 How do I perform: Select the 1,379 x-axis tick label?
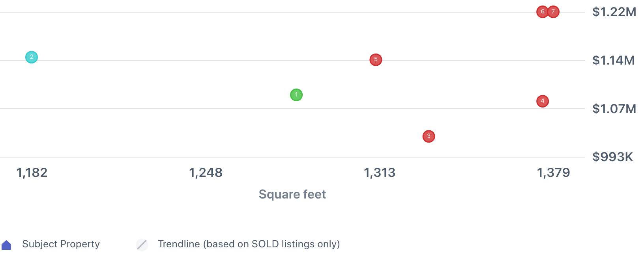click(x=553, y=173)
